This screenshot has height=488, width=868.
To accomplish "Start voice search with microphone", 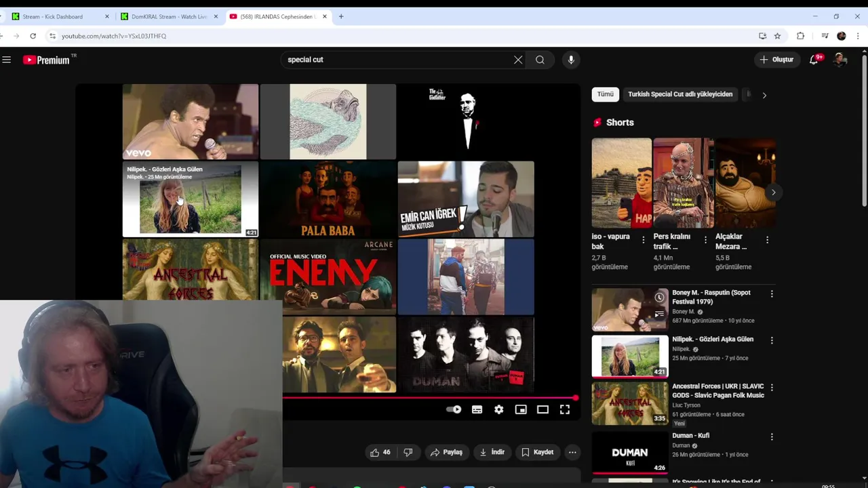I will pos(571,60).
